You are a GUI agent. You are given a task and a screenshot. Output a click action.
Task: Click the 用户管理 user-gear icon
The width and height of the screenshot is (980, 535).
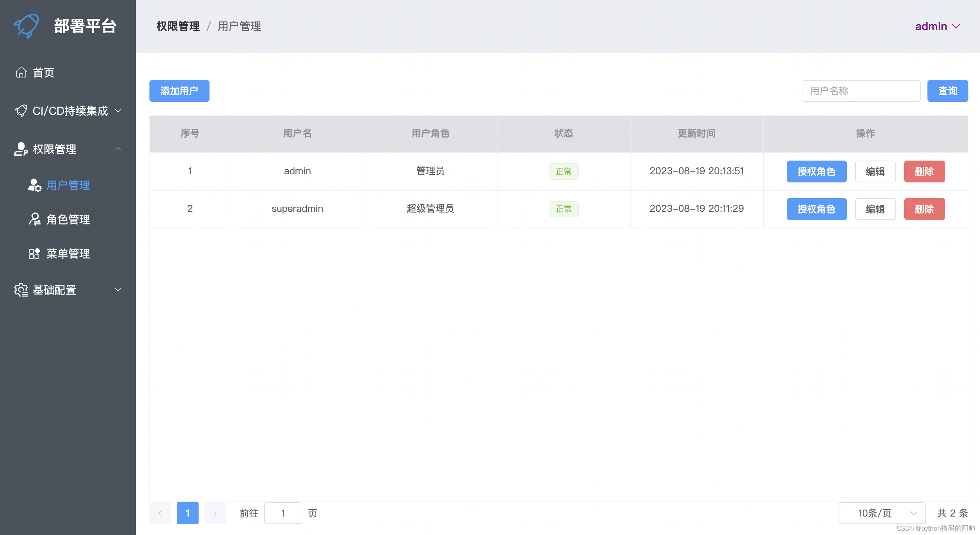pyautogui.click(x=34, y=186)
